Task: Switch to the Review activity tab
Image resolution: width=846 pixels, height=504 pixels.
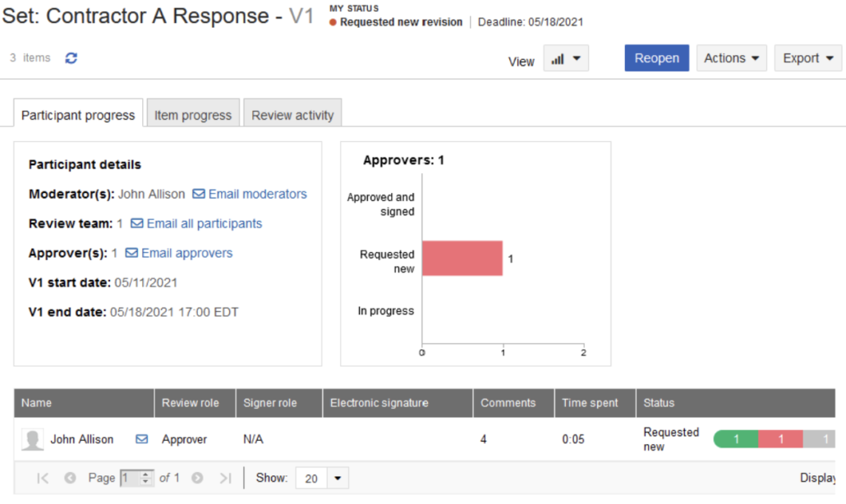Action: [292, 115]
